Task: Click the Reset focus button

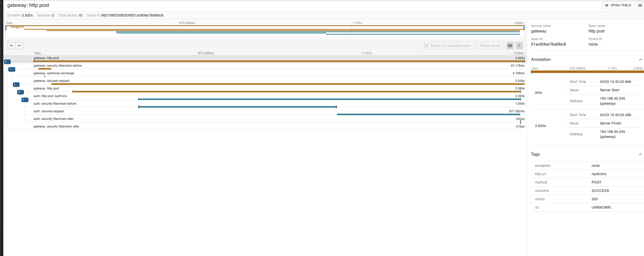Action: 490,46
